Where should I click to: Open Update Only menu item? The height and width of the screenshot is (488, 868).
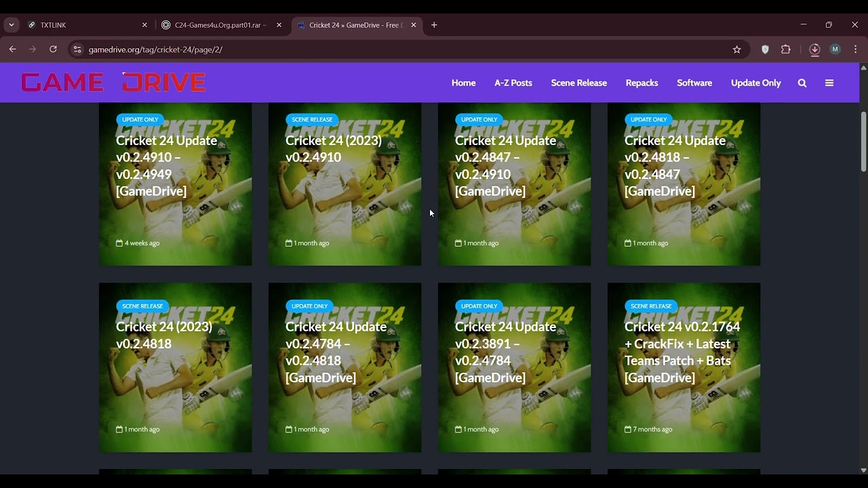[756, 83]
